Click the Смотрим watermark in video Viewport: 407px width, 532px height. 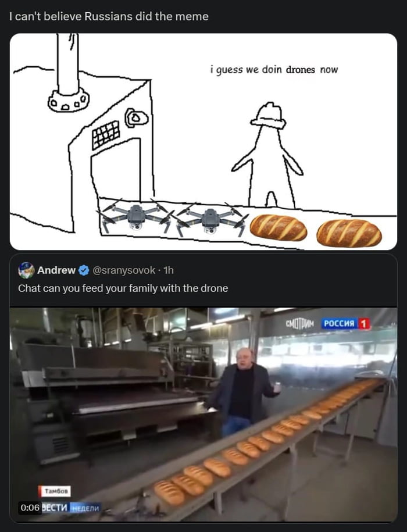(301, 324)
